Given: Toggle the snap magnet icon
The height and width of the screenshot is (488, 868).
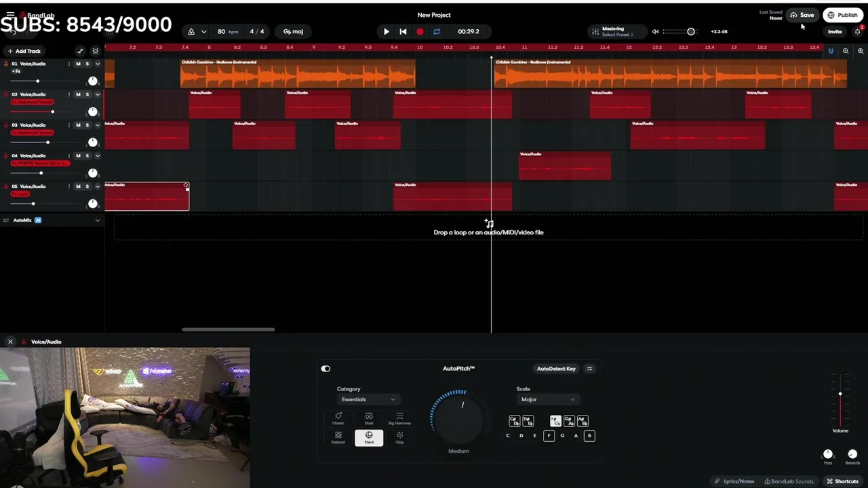Looking at the screenshot, I should tap(831, 51).
